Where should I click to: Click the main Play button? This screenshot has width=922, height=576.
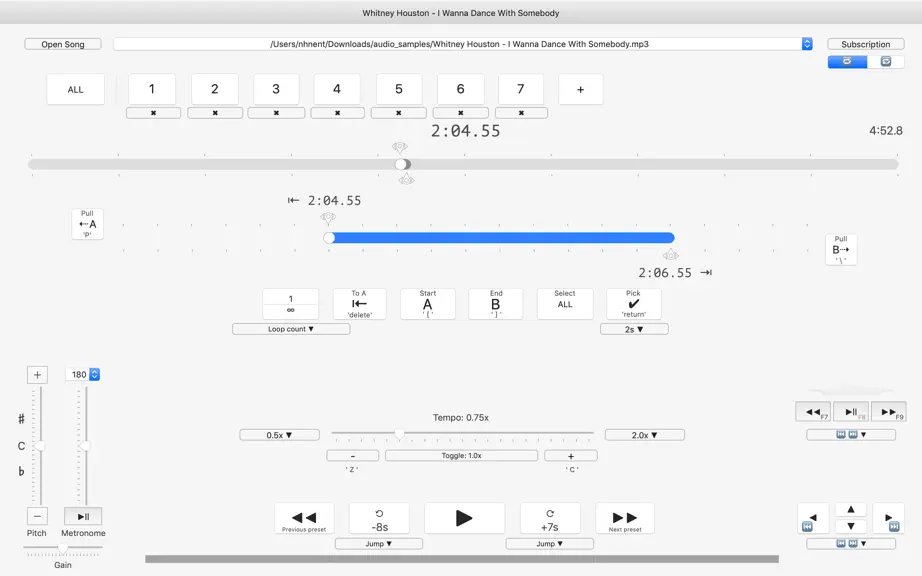point(464,518)
